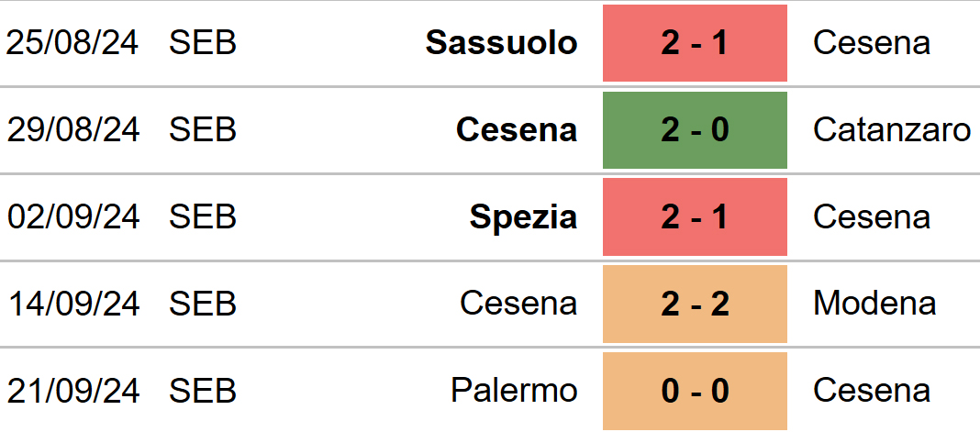Viewport: 980px width, 432px height.
Task: Click Cesena in the 21/09/24 match row
Action: [872, 391]
